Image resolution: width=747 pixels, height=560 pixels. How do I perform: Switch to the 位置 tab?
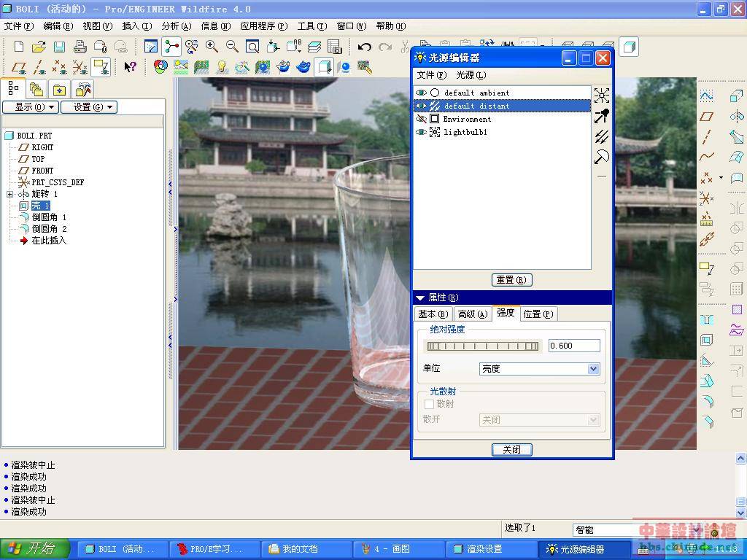click(x=538, y=314)
